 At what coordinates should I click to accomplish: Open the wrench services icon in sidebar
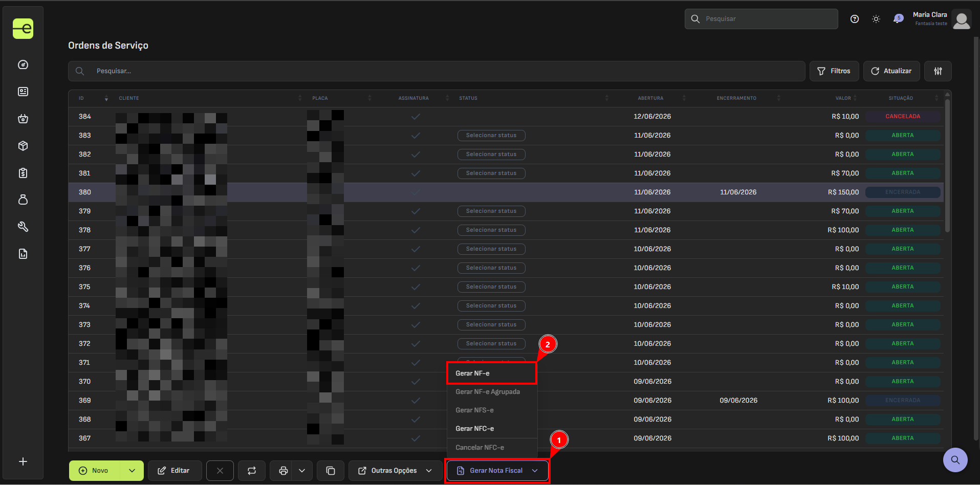23,227
